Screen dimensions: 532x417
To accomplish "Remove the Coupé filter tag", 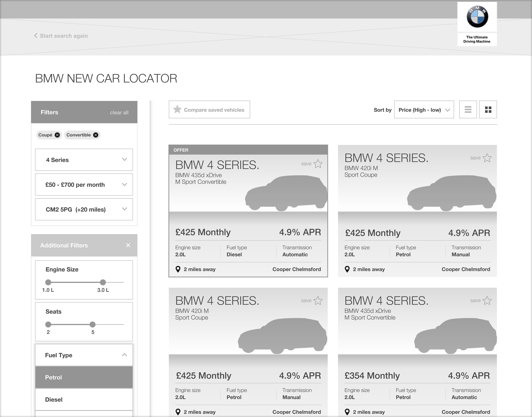I will (x=57, y=135).
